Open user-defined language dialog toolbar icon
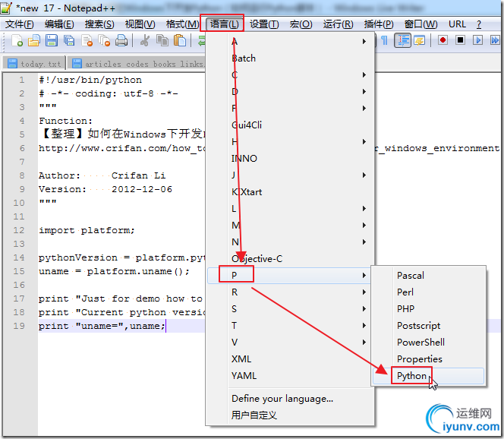This screenshot has width=504, height=439. [420, 40]
